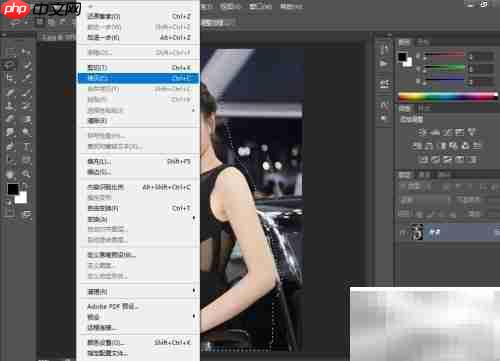Select the History Brush tool
Image resolution: width=500 pixels, height=361 pixels.
click(x=26, y=106)
